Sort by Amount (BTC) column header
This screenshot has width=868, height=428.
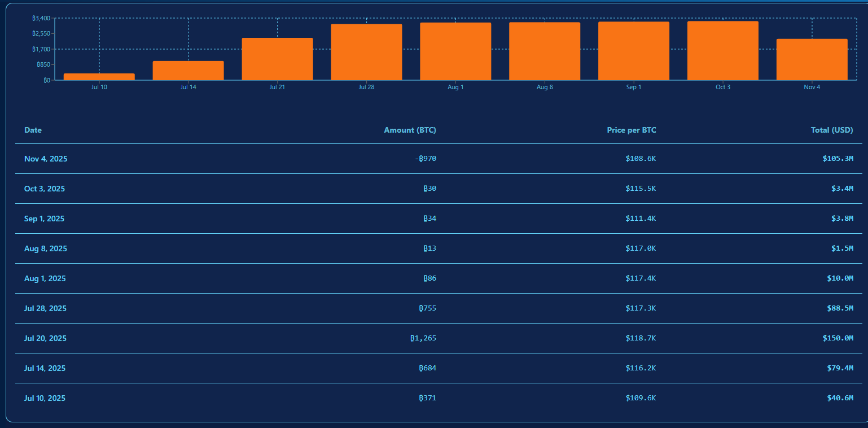(x=410, y=130)
